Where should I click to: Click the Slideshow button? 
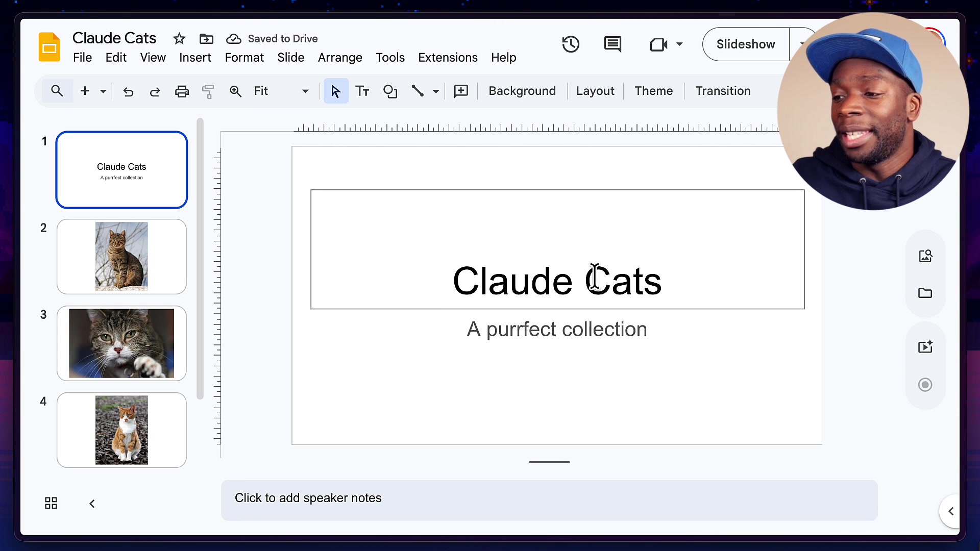745,44
